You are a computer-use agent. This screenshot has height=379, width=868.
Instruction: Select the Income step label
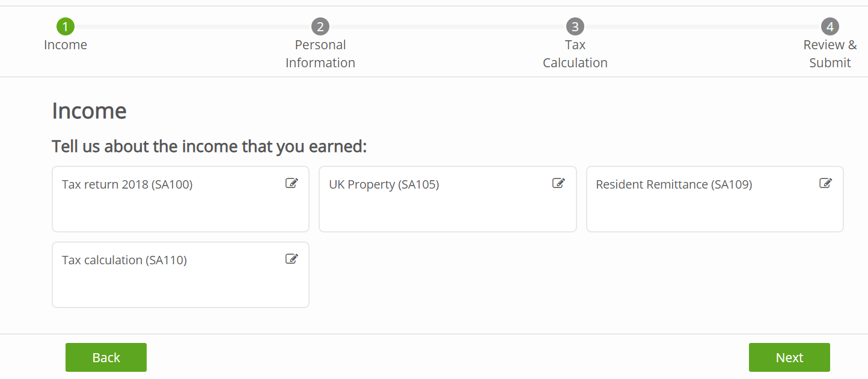tap(66, 45)
